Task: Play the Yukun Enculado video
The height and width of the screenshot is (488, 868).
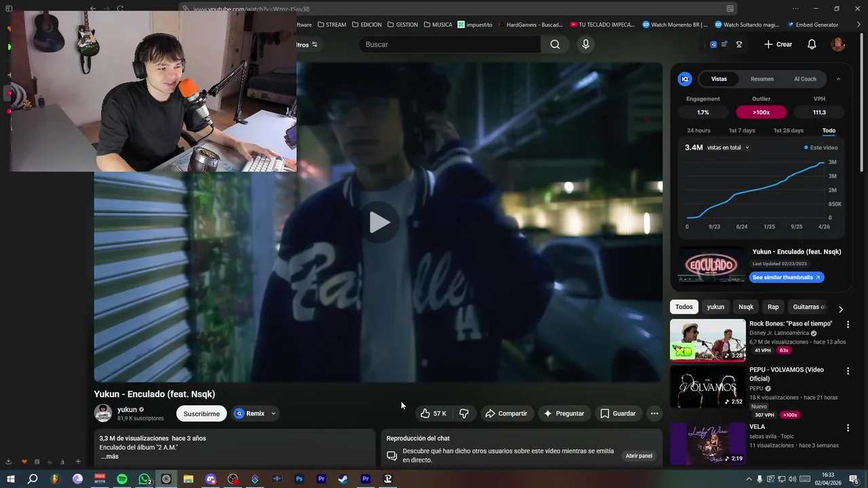Action: click(x=380, y=222)
